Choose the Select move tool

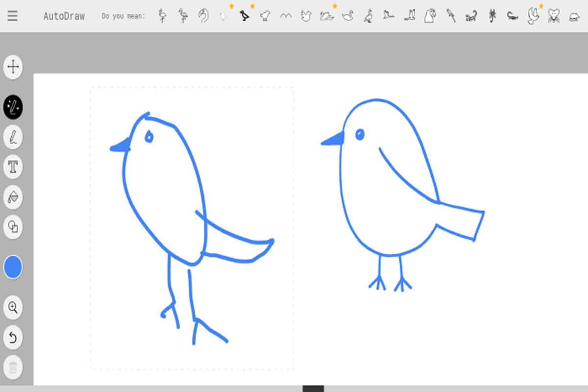point(13,67)
